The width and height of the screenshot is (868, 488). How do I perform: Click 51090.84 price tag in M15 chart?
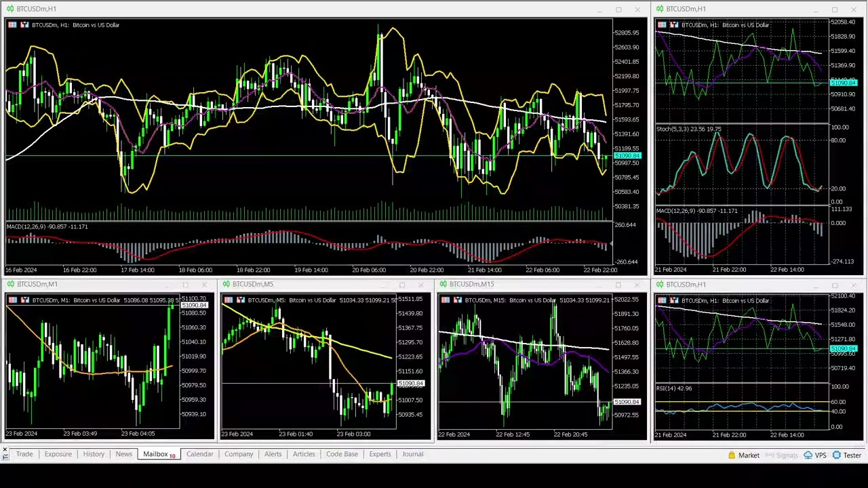pos(627,402)
